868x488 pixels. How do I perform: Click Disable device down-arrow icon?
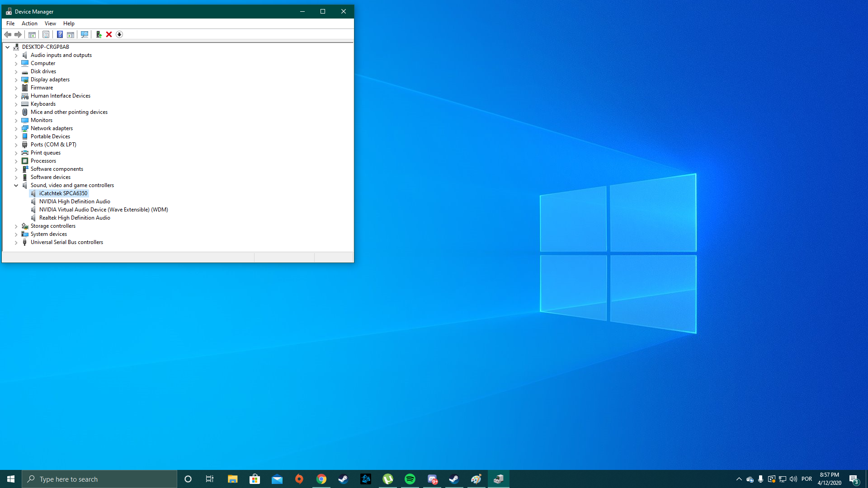pos(119,34)
